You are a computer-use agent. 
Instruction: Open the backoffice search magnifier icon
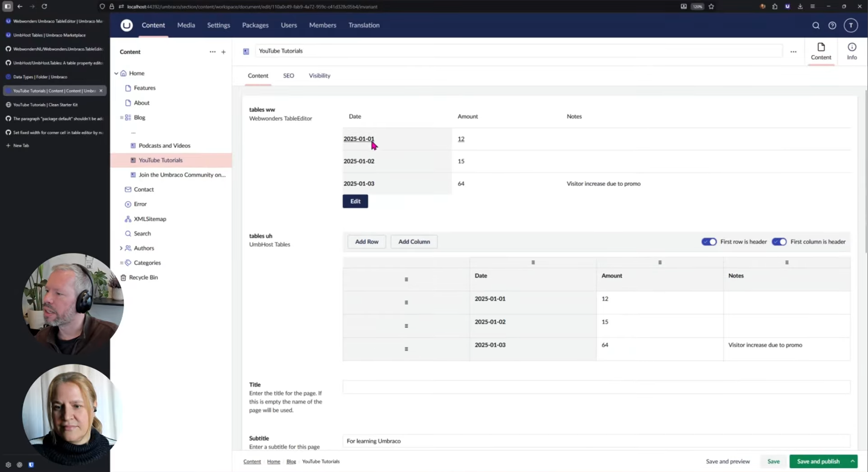[x=816, y=26]
